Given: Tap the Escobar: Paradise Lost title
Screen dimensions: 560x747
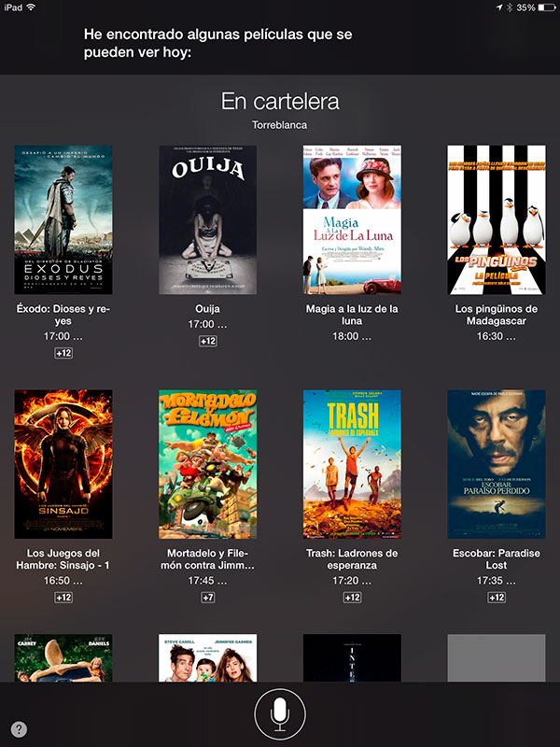Looking at the screenshot, I should pos(497,559).
